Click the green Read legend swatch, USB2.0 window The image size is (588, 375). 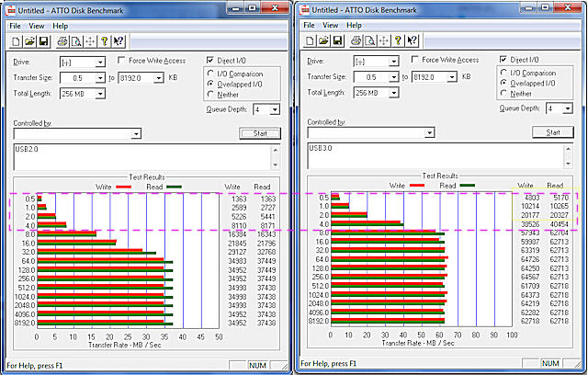(x=174, y=187)
